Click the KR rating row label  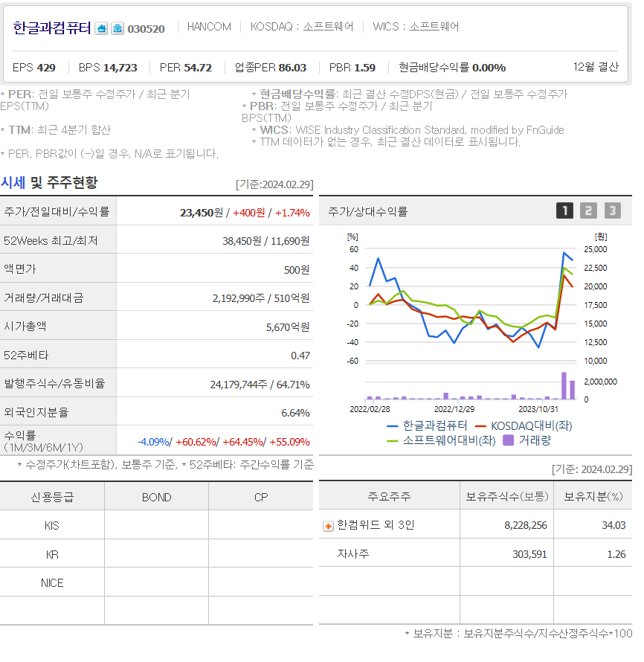[x=52, y=554]
